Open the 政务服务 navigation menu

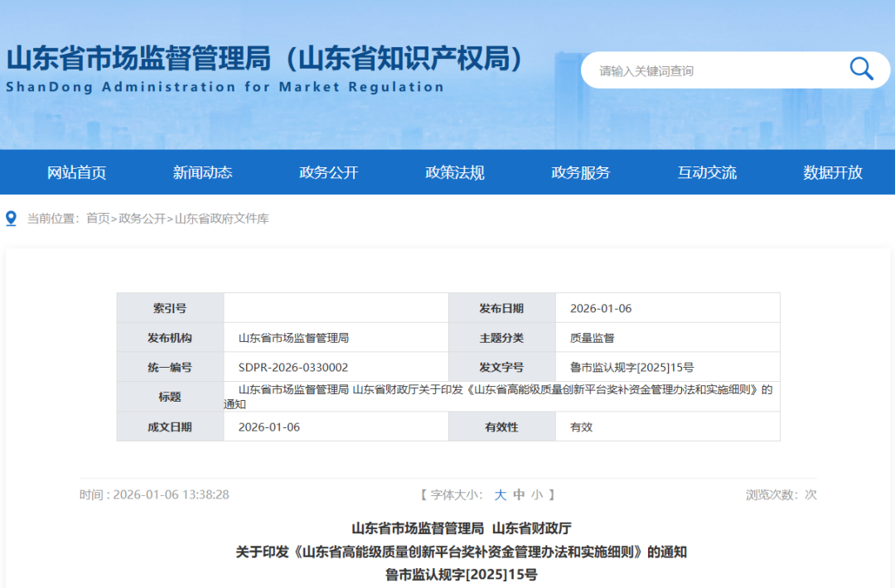[579, 172]
